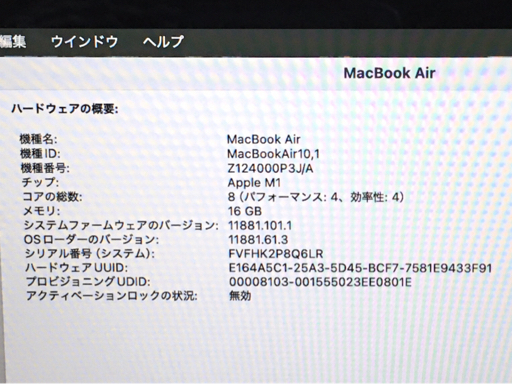
Task: Select the アクティベーションロックの状況 label
Action: [112, 296]
